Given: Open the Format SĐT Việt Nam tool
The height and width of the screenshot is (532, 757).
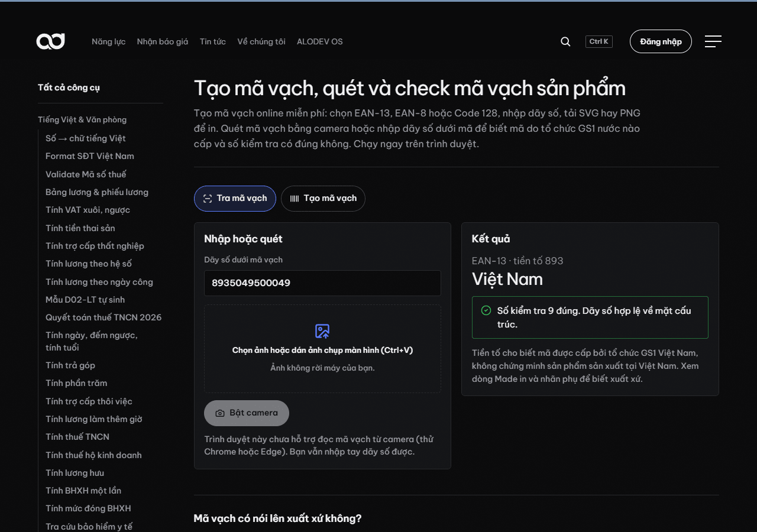Looking at the screenshot, I should [x=90, y=156].
